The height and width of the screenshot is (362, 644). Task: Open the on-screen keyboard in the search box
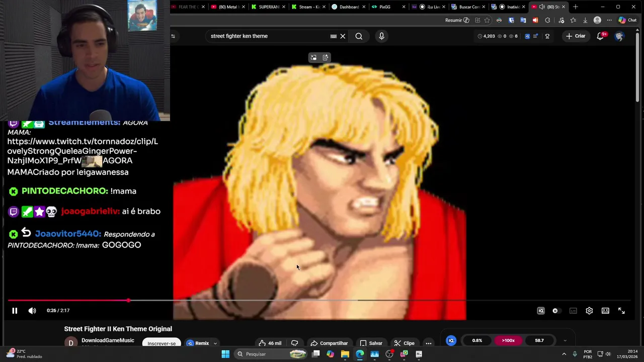pyautogui.click(x=333, y=36)
